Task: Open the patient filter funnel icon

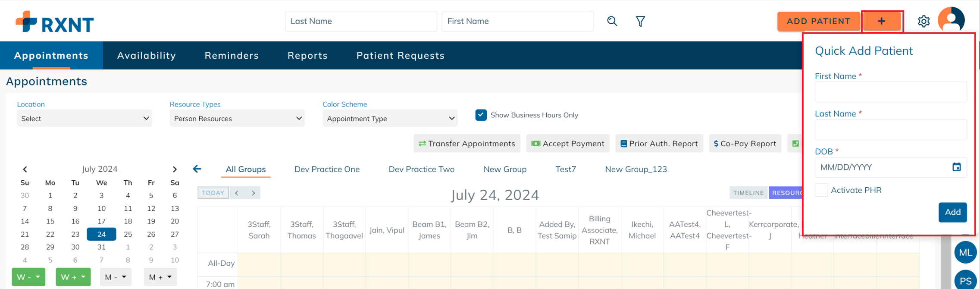Action: (x=640, y=21)
